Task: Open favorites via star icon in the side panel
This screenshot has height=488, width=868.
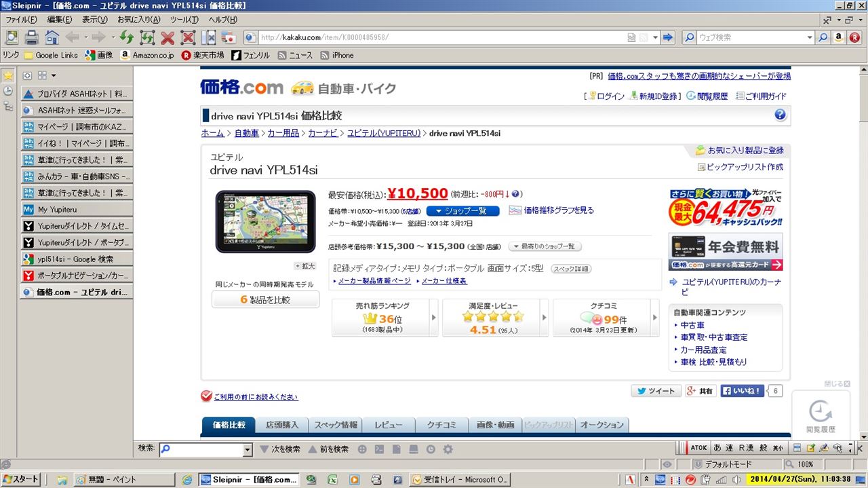Action: [x=8, y=75]
